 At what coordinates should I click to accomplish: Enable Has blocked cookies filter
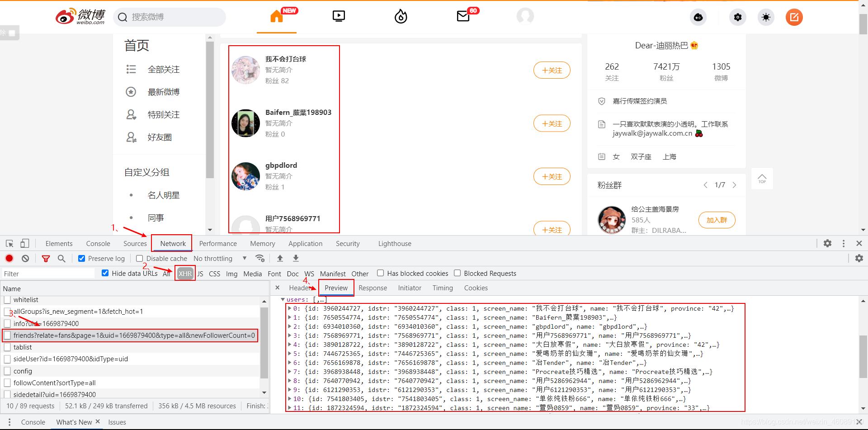tap(381, 273)
